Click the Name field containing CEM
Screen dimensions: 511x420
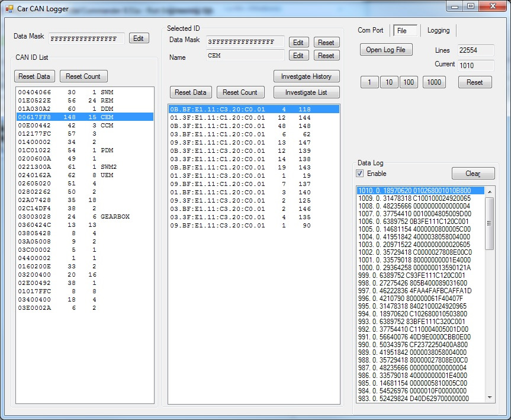245,55
